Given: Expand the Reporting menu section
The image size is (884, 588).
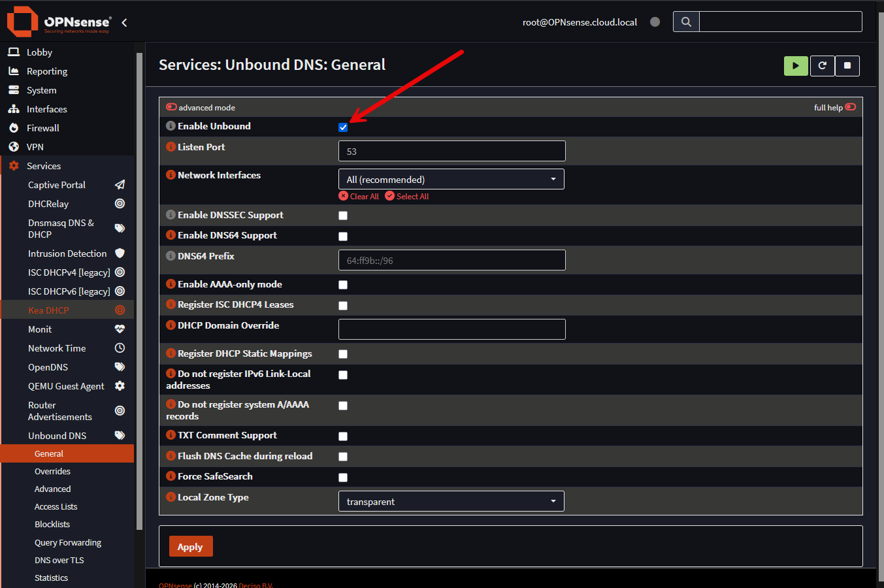Looking at the screenshot, I should 68,71.
